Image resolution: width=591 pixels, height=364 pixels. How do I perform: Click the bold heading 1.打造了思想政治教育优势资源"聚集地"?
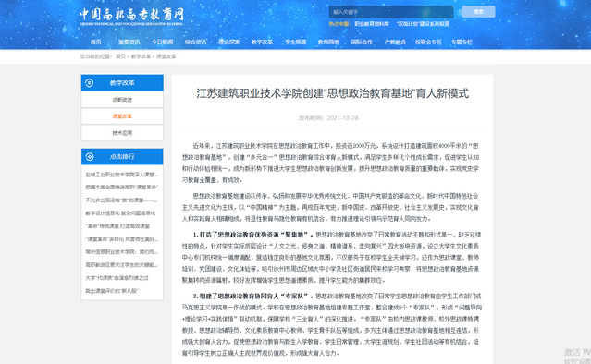pos(252,235)
